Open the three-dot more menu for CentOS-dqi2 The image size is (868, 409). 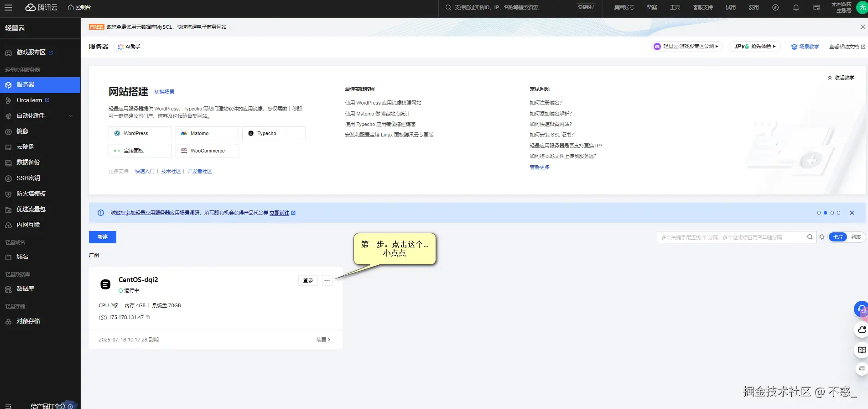327,281
